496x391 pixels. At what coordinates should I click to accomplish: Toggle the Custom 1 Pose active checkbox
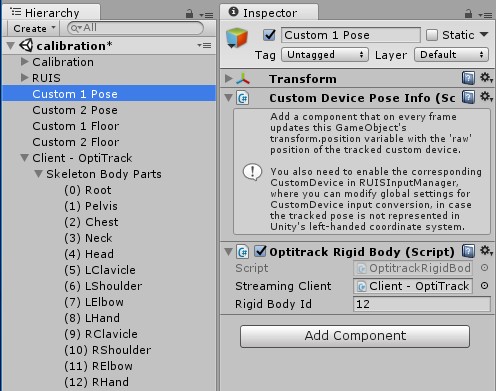(269, 35)
